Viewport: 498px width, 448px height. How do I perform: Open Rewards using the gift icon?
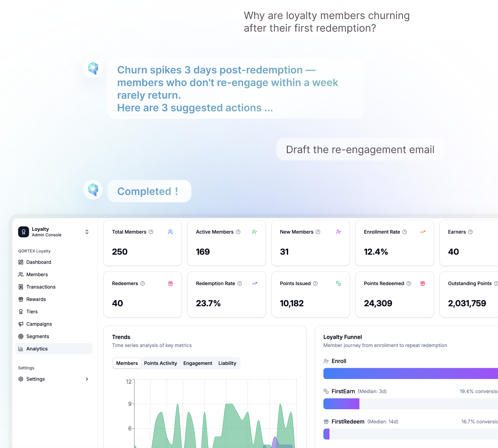(x=21, y=299)
